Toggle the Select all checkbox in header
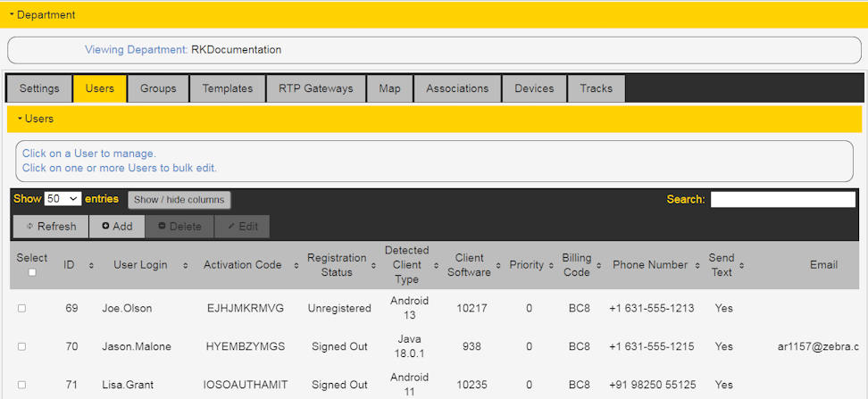The width and height of the screenshot is (868, 399). (32, 272)
